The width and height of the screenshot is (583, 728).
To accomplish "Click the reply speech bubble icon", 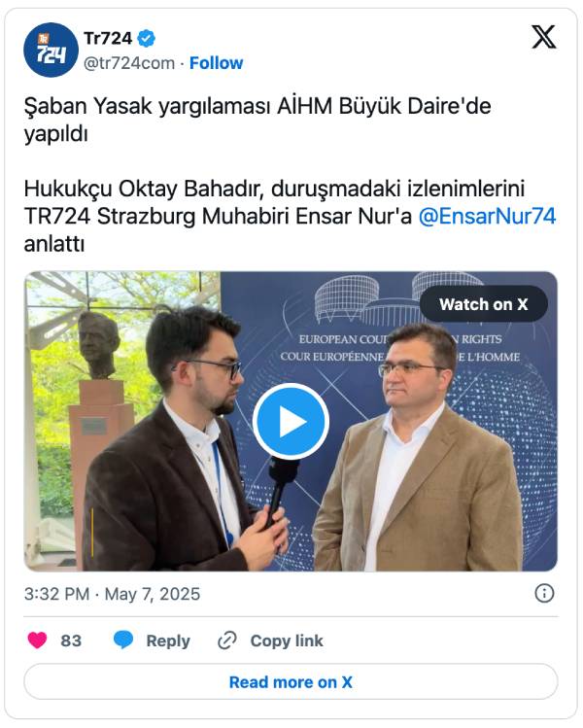I will (123, 641).
